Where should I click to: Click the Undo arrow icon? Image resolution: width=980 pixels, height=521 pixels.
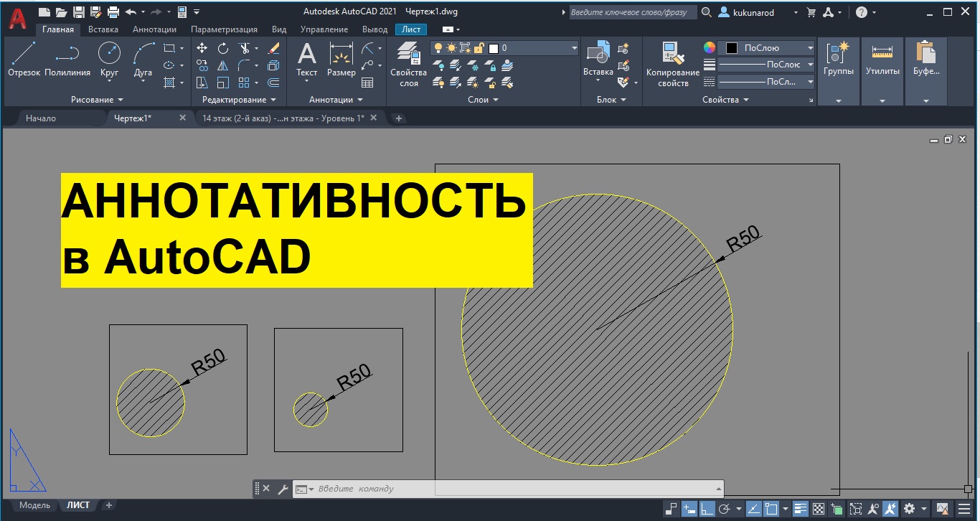131,11
